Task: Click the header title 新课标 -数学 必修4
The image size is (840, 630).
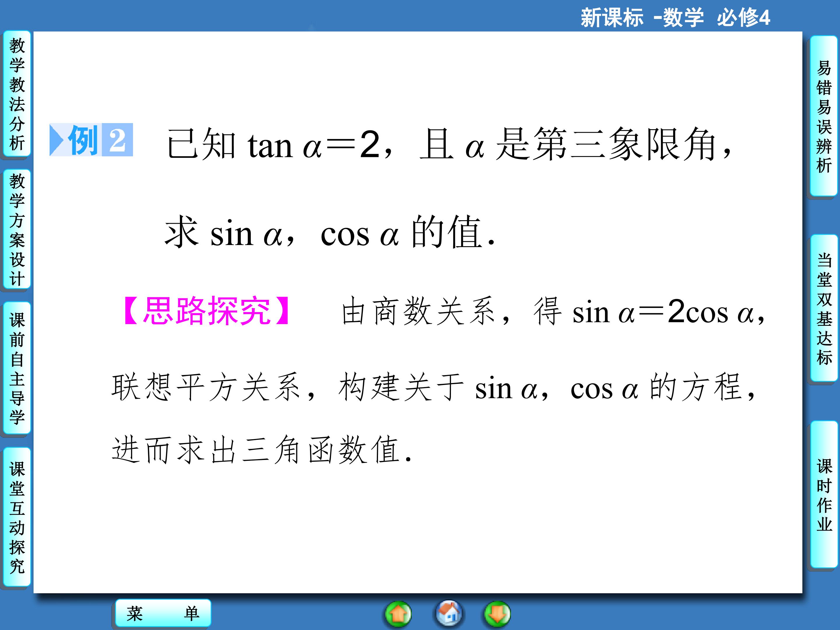Action: coord(675,17)
